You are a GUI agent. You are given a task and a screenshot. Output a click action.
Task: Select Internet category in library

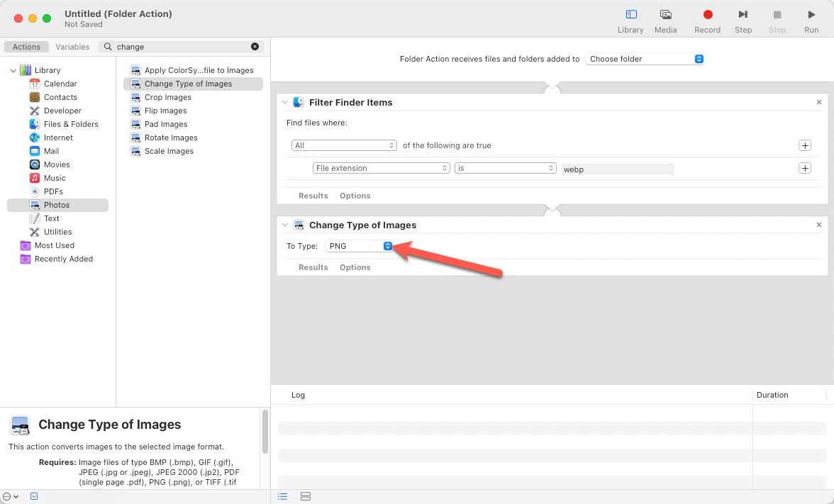click(x=58, y=138)
